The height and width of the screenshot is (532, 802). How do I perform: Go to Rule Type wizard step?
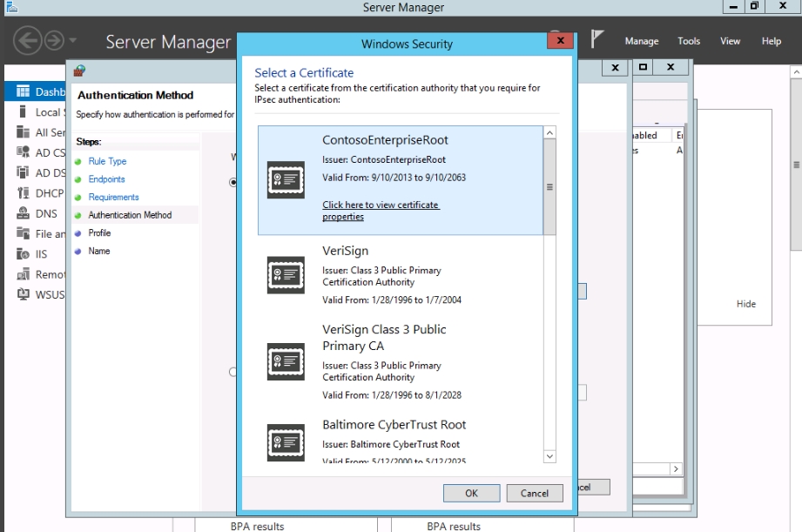(107, 161)
